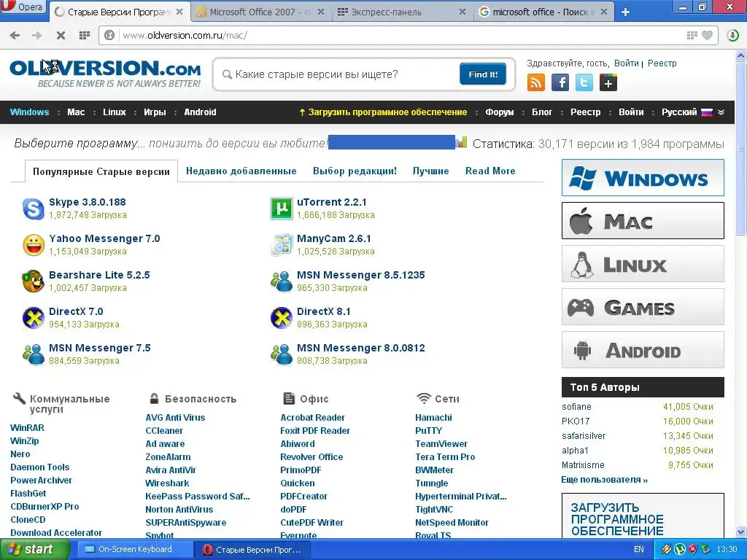Click the DirectX 8.1 icon
Image resolution: width=747 pixels, height=560 pixels.
pyautogui.click(x=282, y=318)
